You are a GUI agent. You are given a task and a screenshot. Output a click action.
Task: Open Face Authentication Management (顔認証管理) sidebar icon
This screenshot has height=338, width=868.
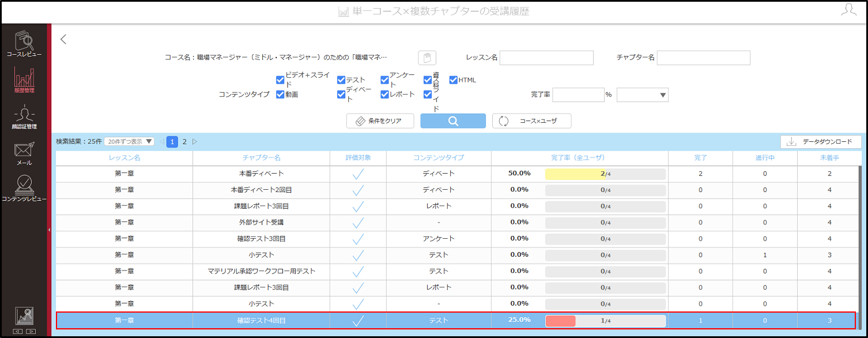[24, 118]
